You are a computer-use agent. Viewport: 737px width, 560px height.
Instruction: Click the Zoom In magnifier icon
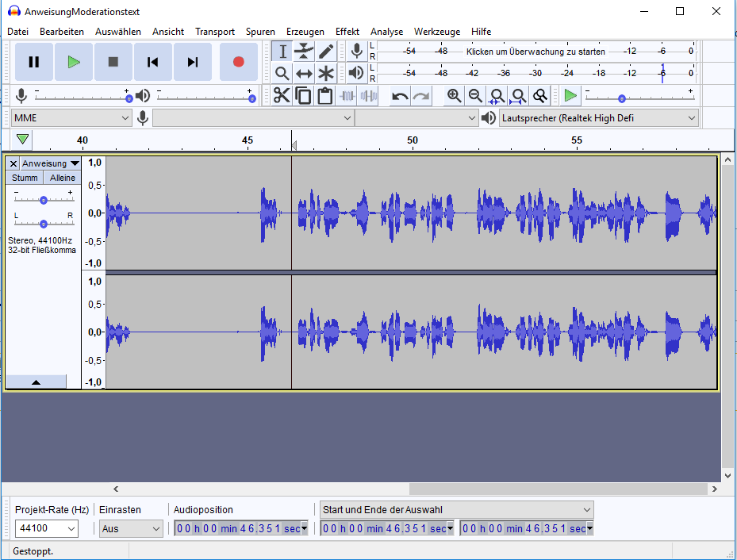pyautogui.click(x=454, y=96)
